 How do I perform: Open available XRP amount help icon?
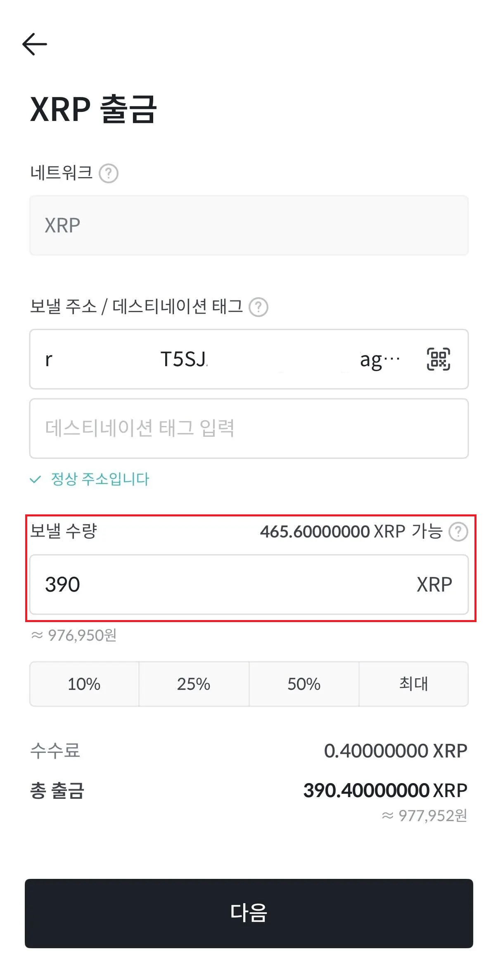[458, 532]
